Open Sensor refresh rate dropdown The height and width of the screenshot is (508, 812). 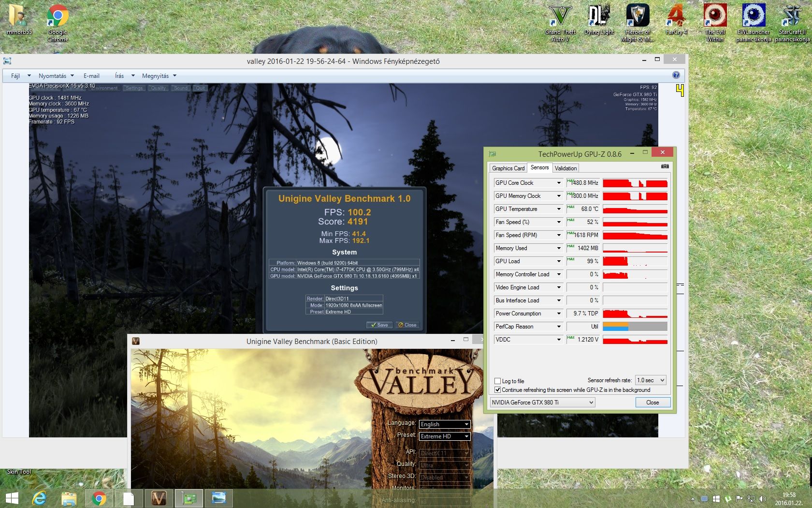tap(651, 380)
